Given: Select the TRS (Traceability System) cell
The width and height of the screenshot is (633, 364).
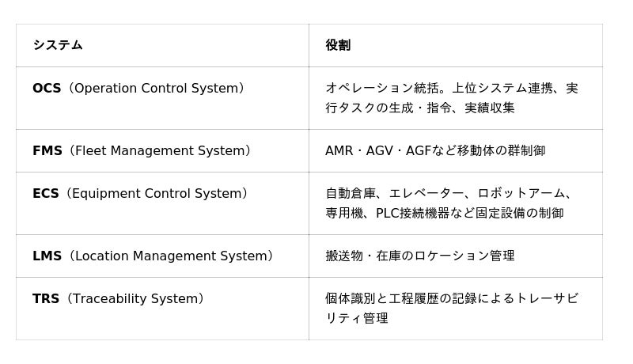Looking at the screenshot, I should click(162, 309).
